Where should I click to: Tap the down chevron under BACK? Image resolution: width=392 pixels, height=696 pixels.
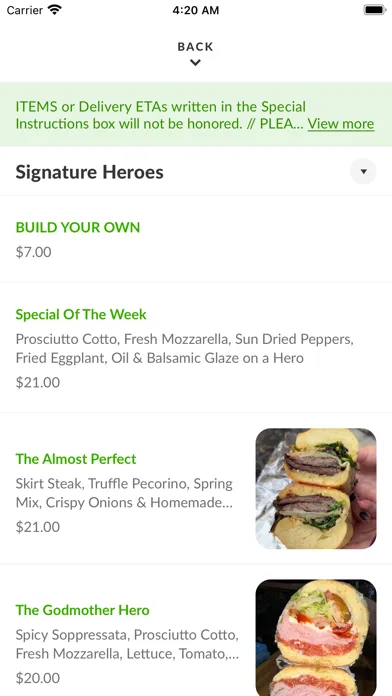[x=195, y=63]
